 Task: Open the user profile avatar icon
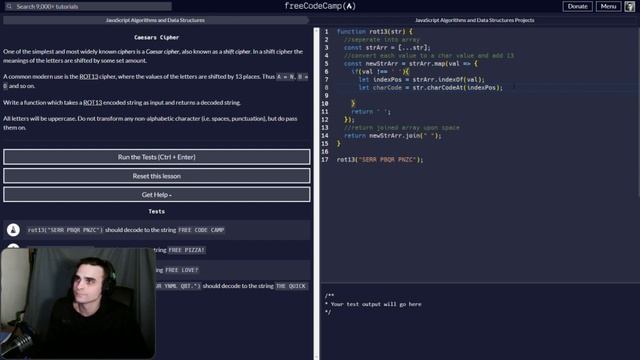tap(630, 6)
